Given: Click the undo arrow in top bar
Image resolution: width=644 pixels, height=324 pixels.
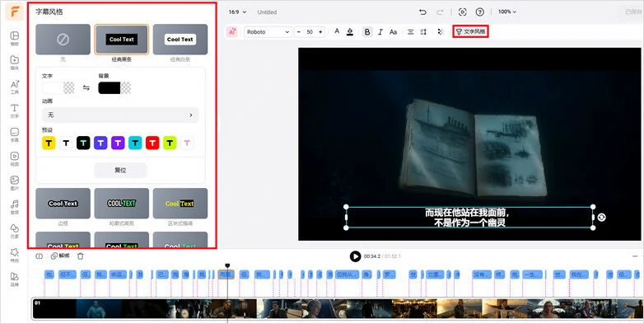Looking at the screenshot, I should (x=422, y=12).
